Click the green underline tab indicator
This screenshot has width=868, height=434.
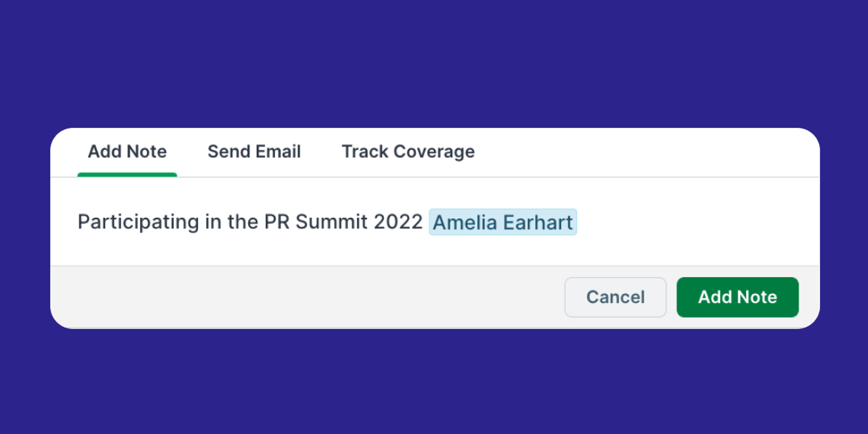click(x=127, y=174)
